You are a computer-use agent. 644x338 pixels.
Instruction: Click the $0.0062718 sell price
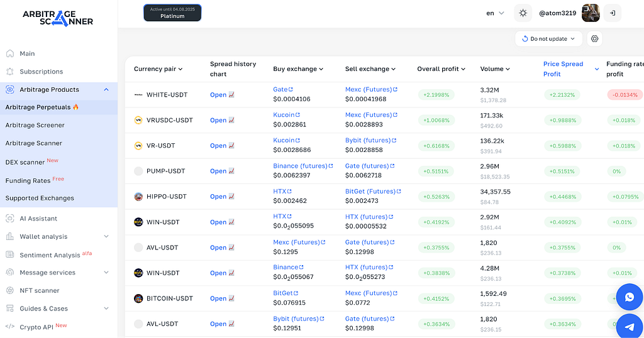[363, 175]
